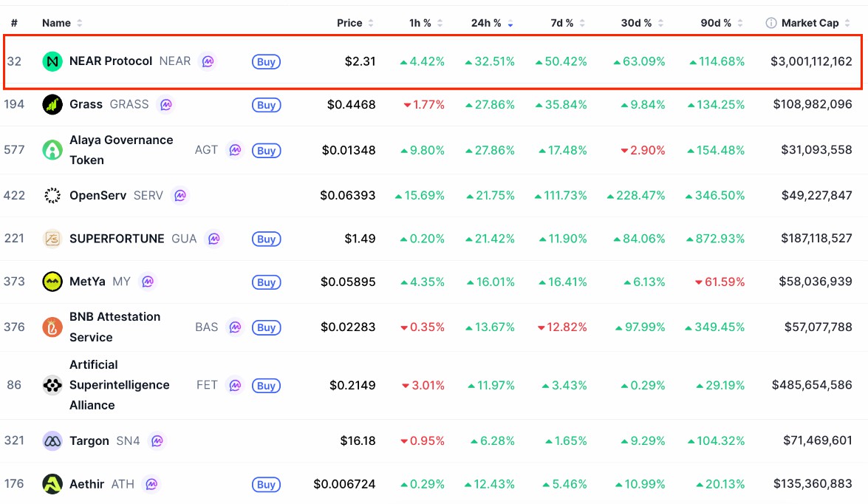Open the purple community icon beside NEAR

point(208,61)
